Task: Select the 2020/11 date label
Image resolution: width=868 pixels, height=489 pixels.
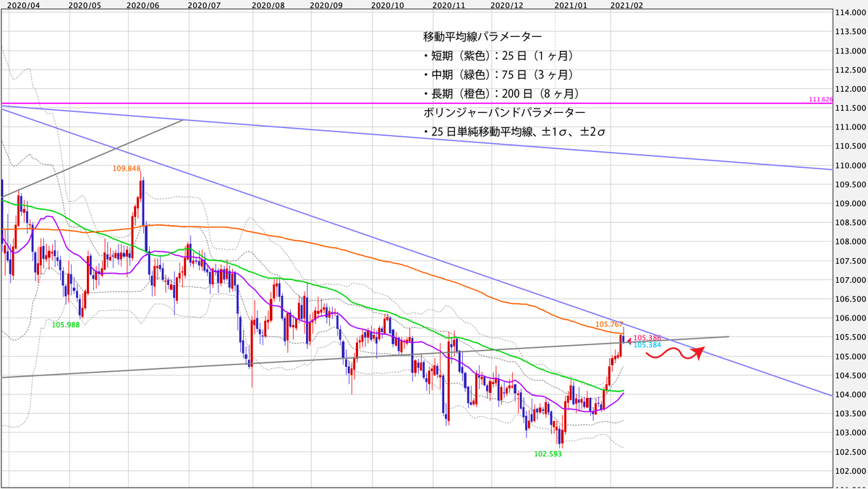Action: point(448,4)
